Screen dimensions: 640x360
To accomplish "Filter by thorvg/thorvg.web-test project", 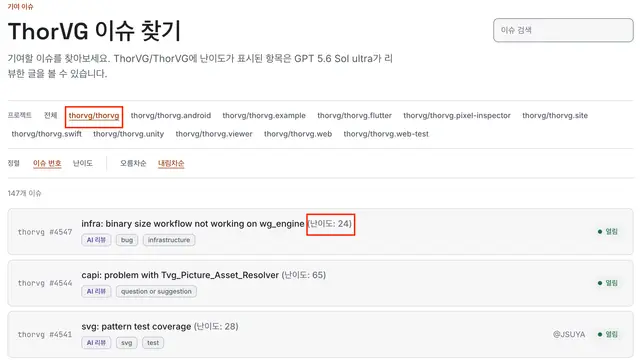I will point(386,134).
